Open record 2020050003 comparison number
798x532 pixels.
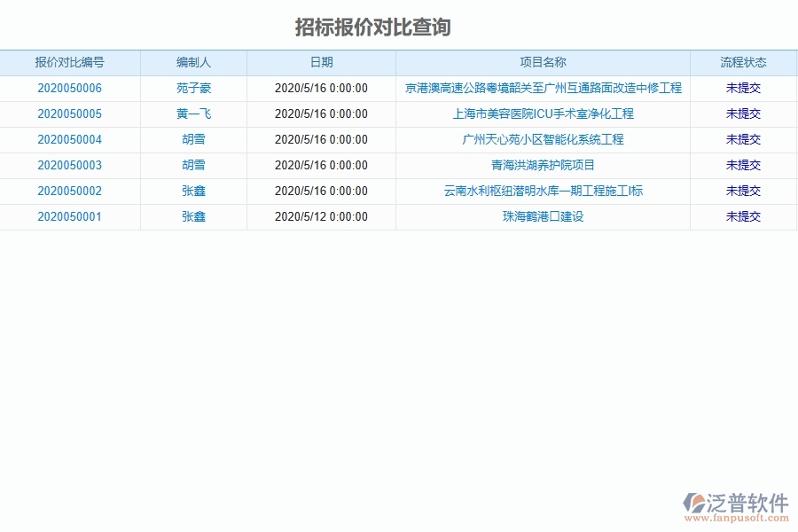(71, 165)
